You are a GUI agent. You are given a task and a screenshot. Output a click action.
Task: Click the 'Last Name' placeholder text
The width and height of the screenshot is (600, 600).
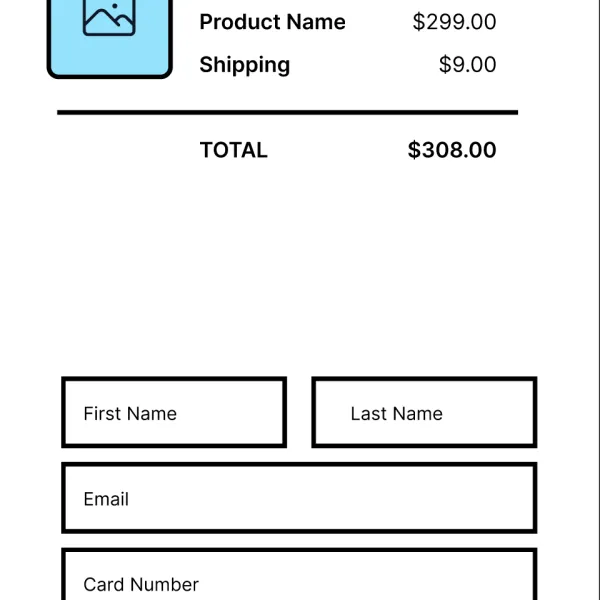[396, 414]
